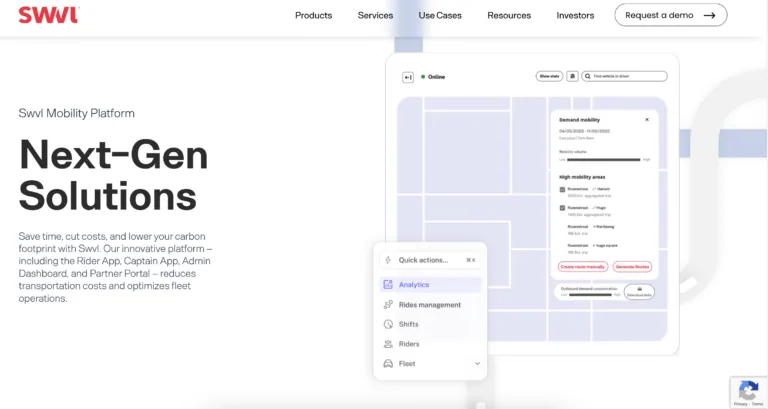This screenshot has width=768, height=409.
Task: Click the reCAPTCHA badge
Action: pyautogui.click(x=748, y=392)
